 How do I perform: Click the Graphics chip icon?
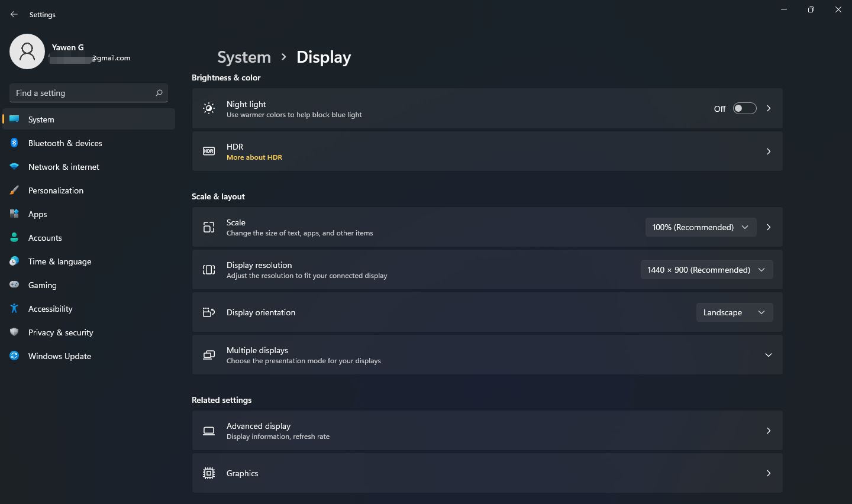209,473
